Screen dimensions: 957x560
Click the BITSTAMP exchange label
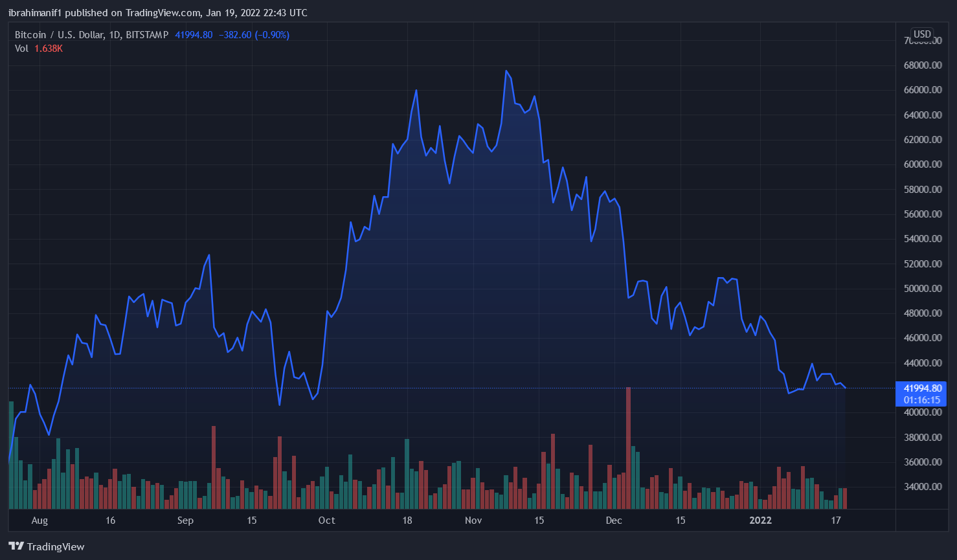coord(147,35)
